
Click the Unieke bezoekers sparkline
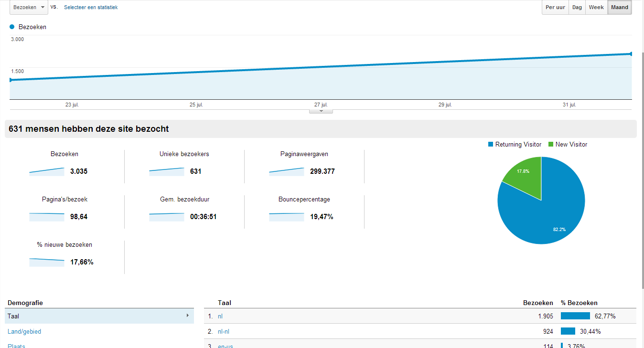coord(166,171)
